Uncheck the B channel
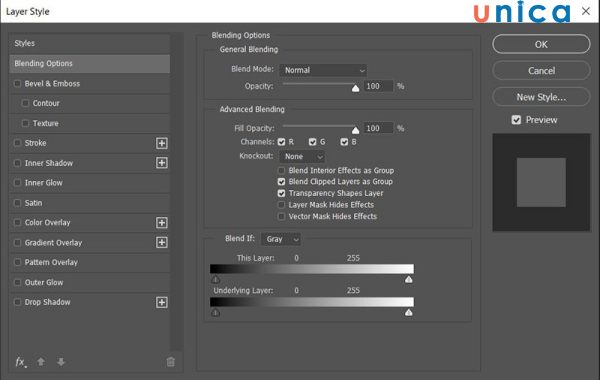 344,142
